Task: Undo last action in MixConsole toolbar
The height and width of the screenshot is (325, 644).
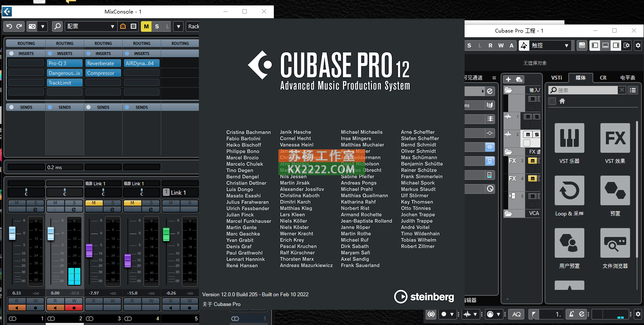Action: coord(9,26)
